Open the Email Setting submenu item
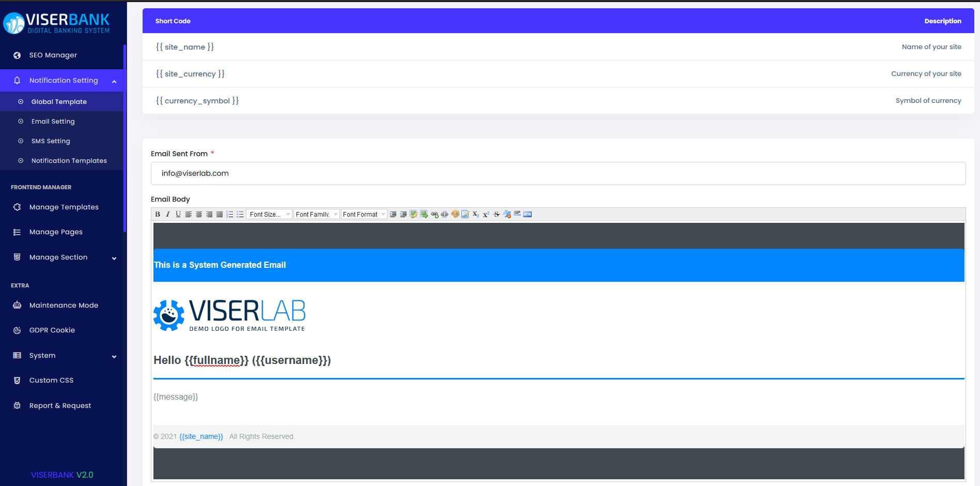 click(53, 121)
